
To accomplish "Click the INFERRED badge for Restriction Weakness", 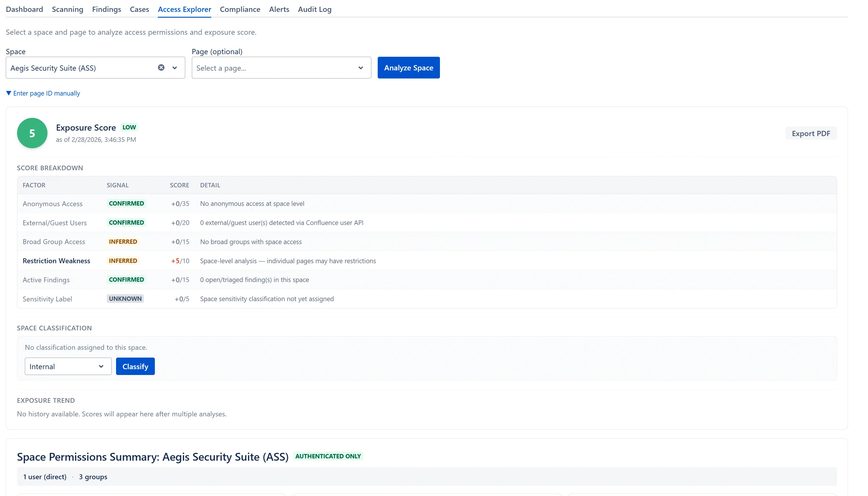I will [x=123, y=261].
